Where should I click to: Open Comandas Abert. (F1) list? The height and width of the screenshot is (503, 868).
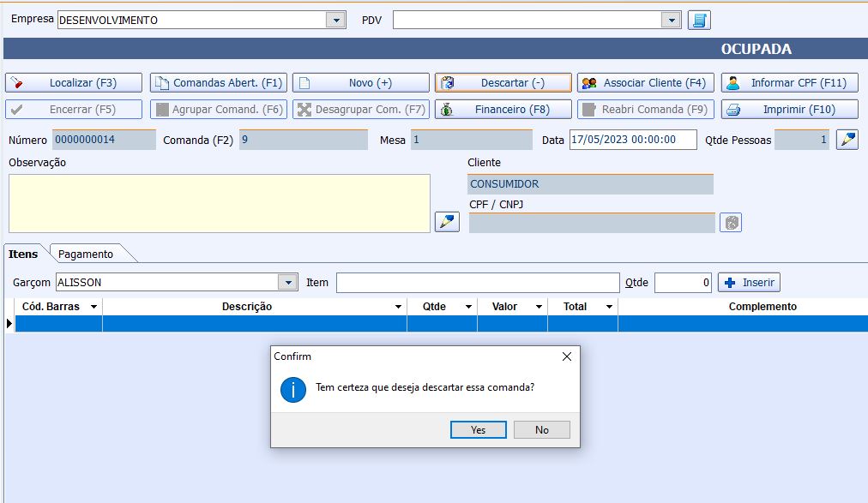219,83
